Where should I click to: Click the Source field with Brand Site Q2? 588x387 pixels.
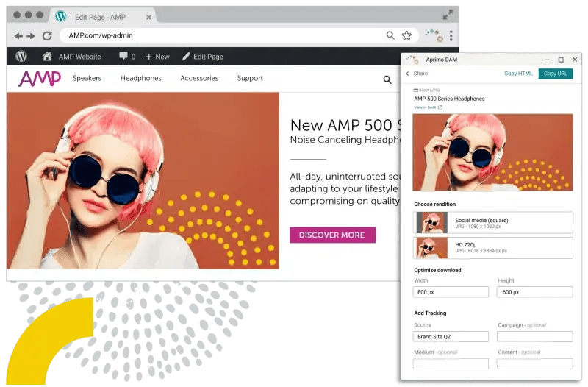[x=451, y=337]
